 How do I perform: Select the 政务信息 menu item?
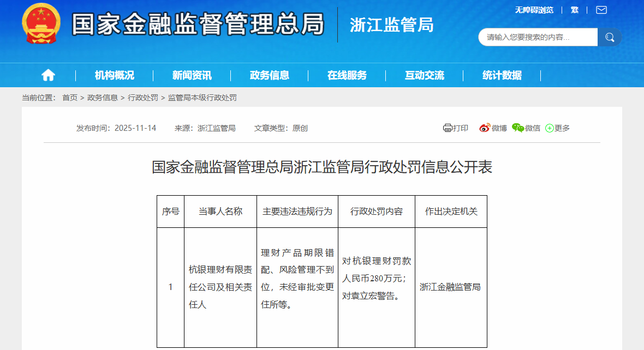tap(270, 75)
